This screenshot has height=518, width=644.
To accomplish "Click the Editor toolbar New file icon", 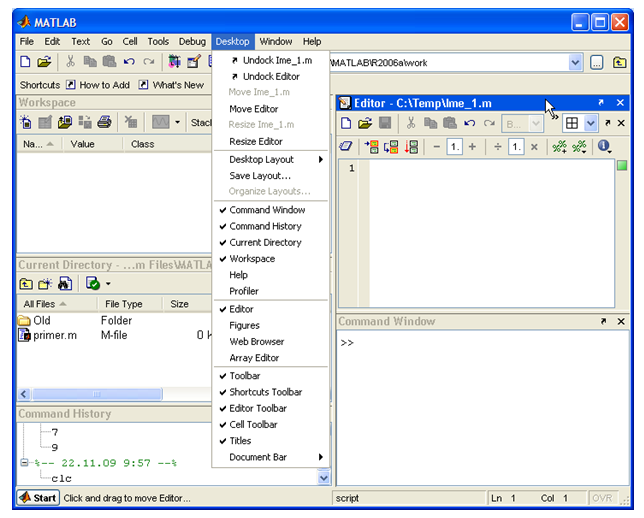I will pyautogui.click(x=346, y=123).
